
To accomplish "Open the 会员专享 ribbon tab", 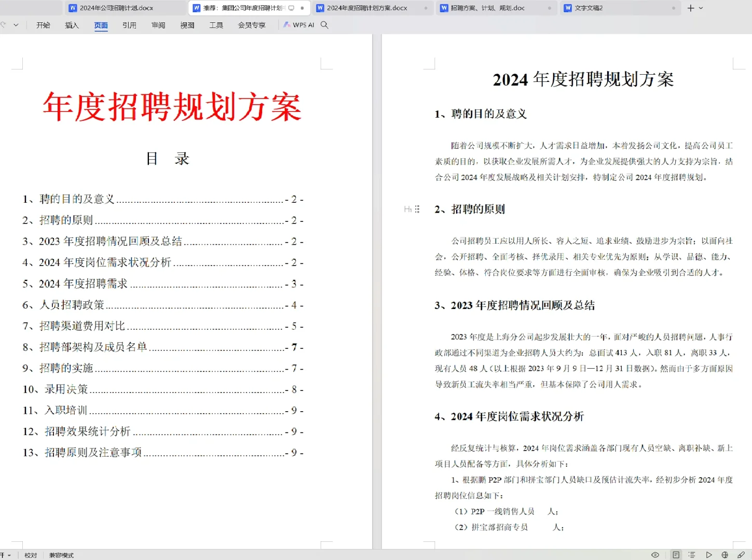I will click(252, 25).
